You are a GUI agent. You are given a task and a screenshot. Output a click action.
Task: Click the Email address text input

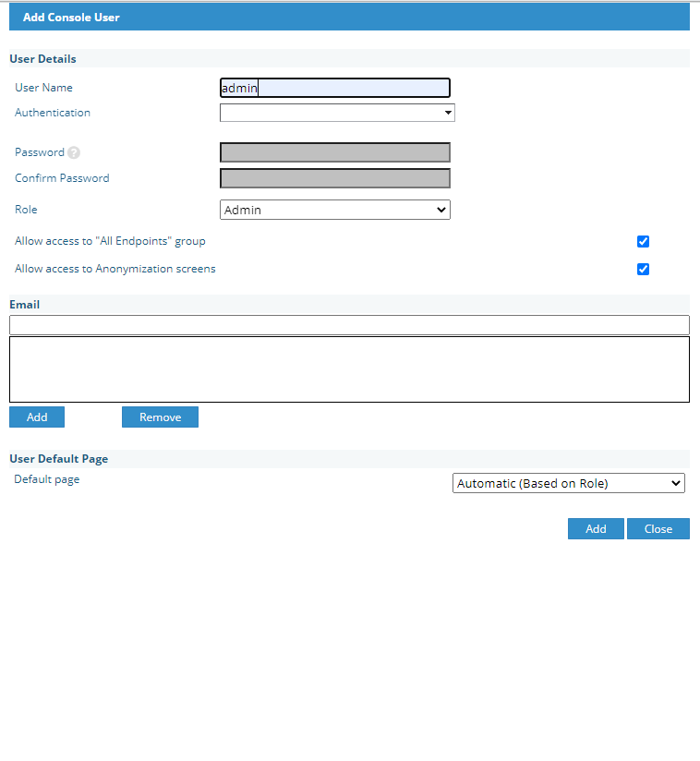click(x=349, y=325)
